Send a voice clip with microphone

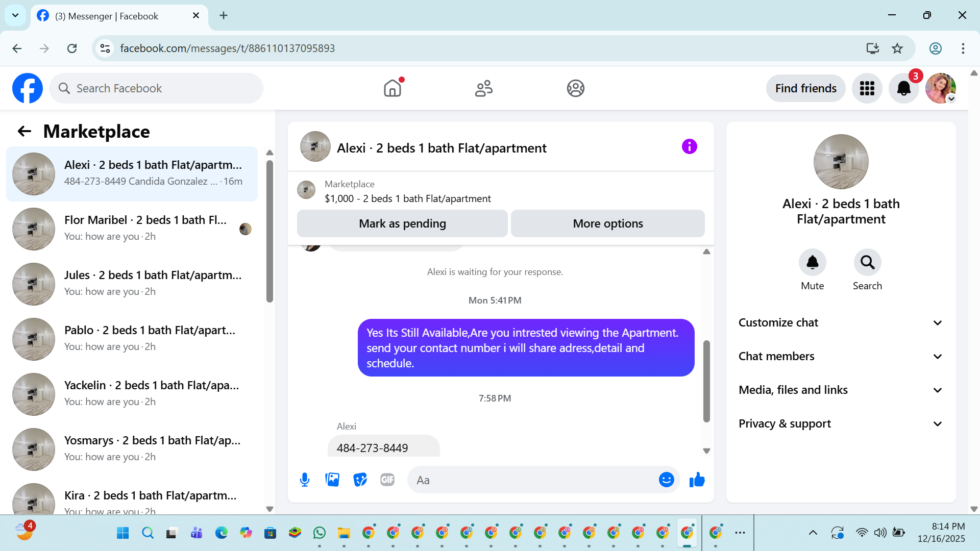point(305,480)
